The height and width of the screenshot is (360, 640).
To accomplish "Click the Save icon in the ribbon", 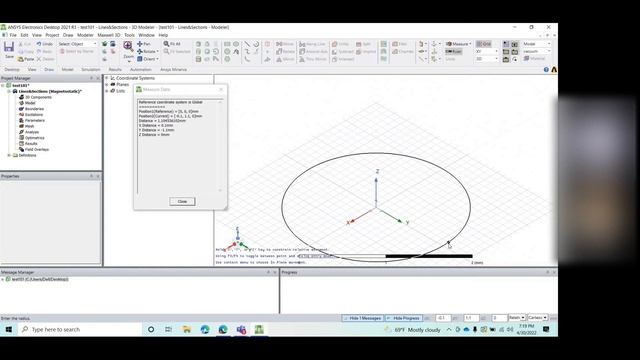I will pyautogui.click(x=9, y=47).
